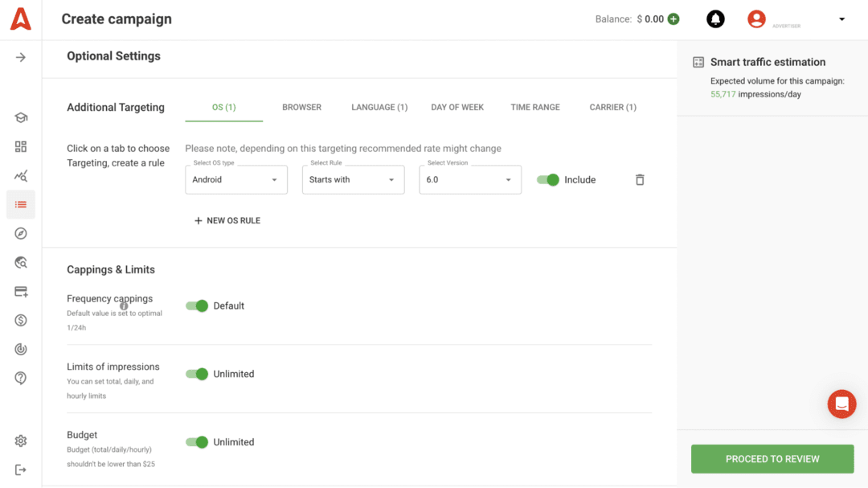Disable the Default frequency cappings toggle
The width and height of the screenshot is (868, 488).
(x=197, y=306)
